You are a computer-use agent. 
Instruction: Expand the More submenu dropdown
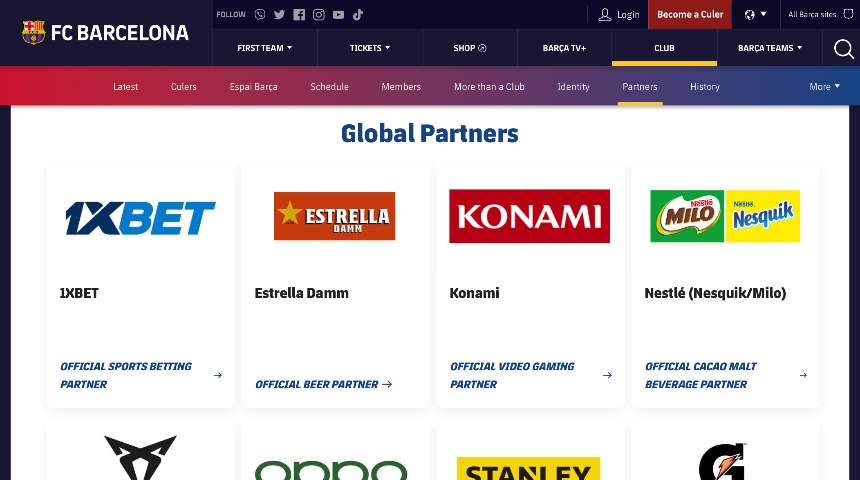pos(824,86)
